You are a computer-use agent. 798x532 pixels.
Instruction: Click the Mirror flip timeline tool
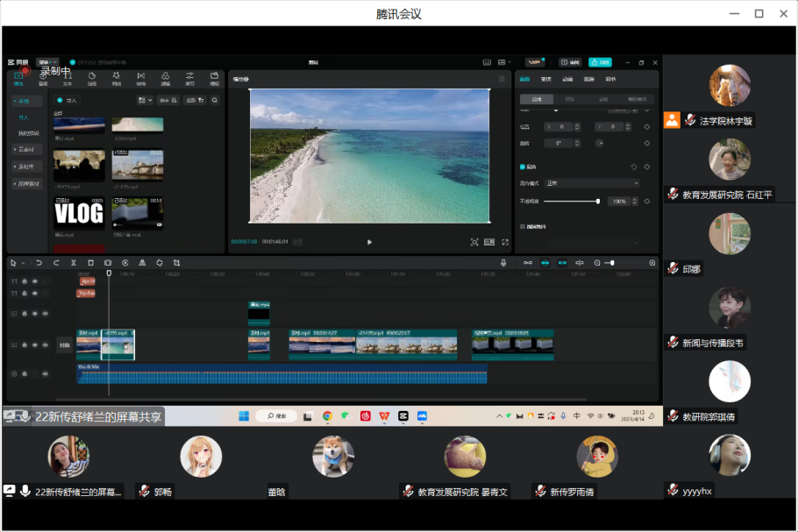[142, 263]
